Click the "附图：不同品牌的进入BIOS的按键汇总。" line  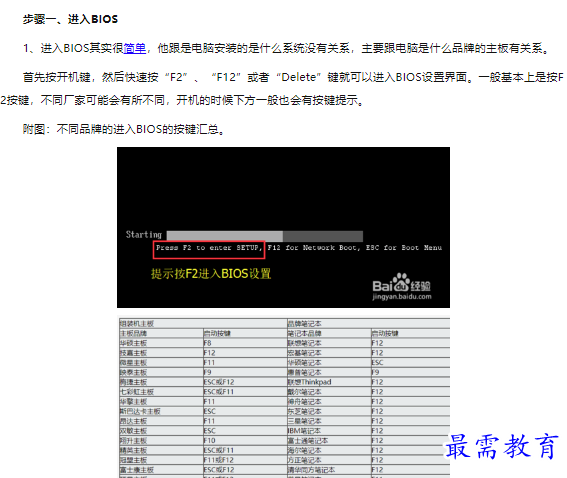[x=124, y=129]
